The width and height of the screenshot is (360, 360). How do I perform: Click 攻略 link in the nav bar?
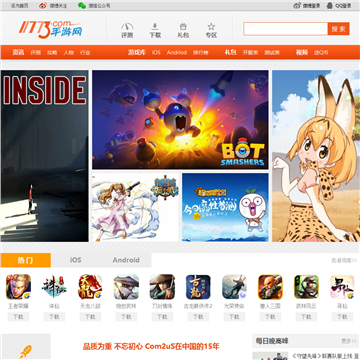tap(52, 53)
